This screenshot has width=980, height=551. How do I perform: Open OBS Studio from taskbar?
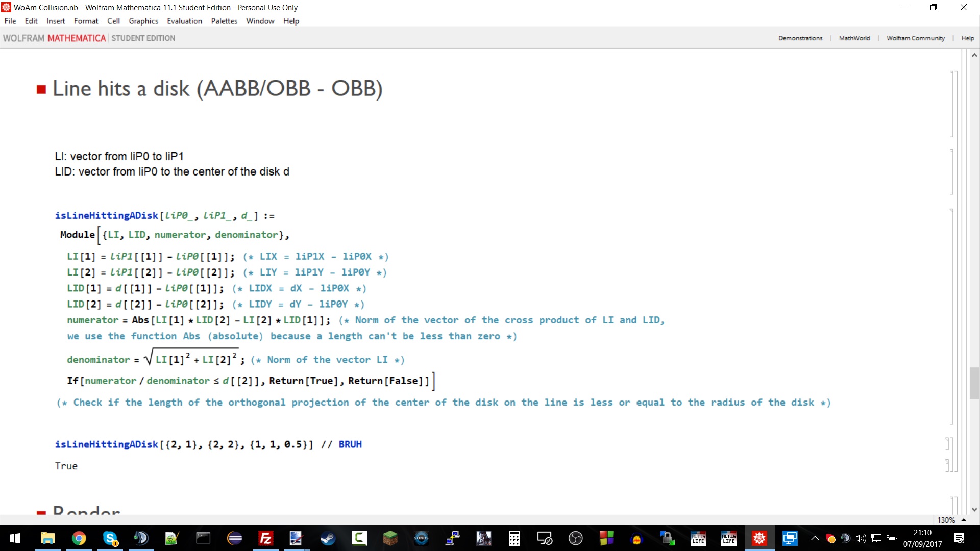[575, 538]
